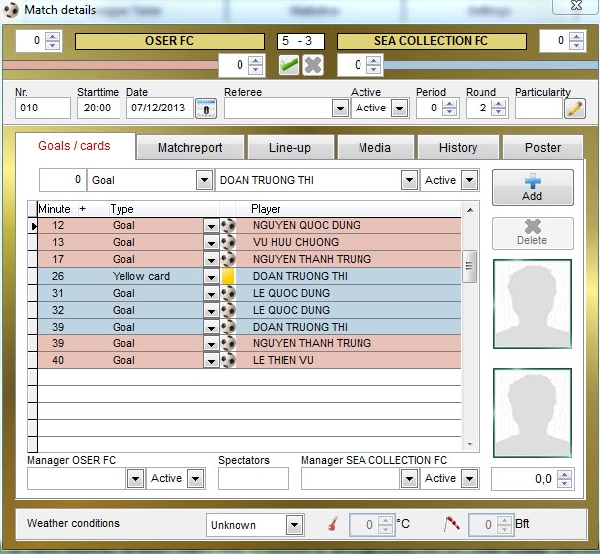Confirm match with green checkmark icon

[289, 65]
